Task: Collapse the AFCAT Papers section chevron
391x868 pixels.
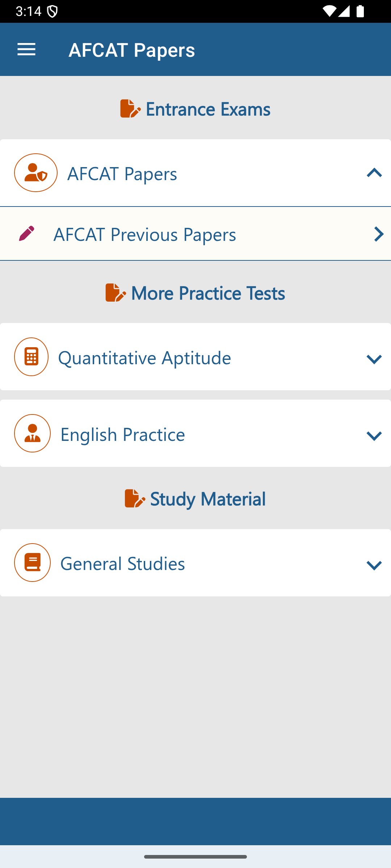Action: point(374,173)
